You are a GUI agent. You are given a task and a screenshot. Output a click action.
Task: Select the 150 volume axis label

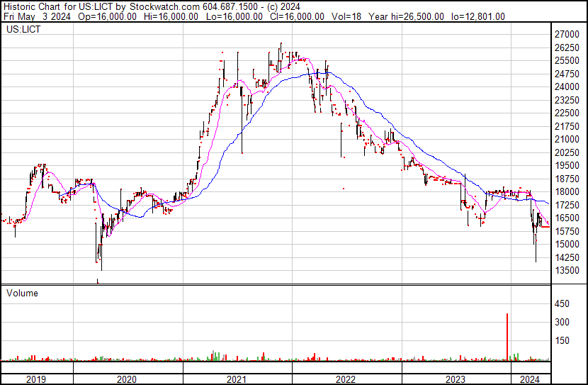562,340
